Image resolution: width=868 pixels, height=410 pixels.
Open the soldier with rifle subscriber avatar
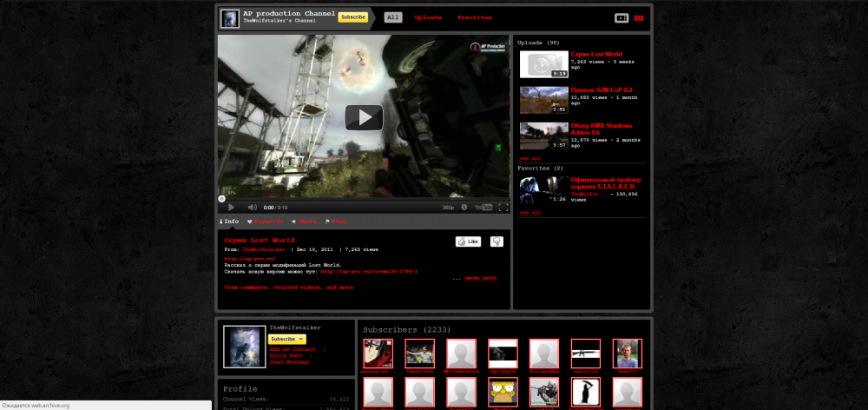(x=544, y=393)
